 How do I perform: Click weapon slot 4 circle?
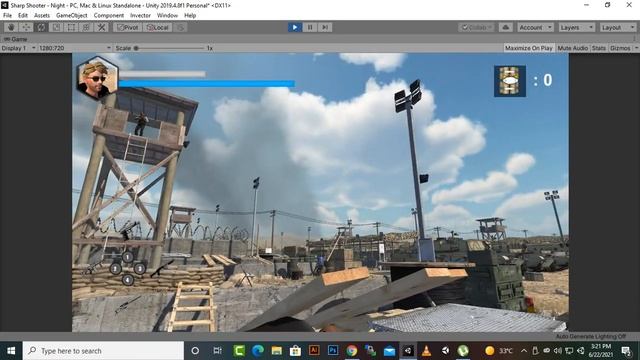(x=128, y=280)
